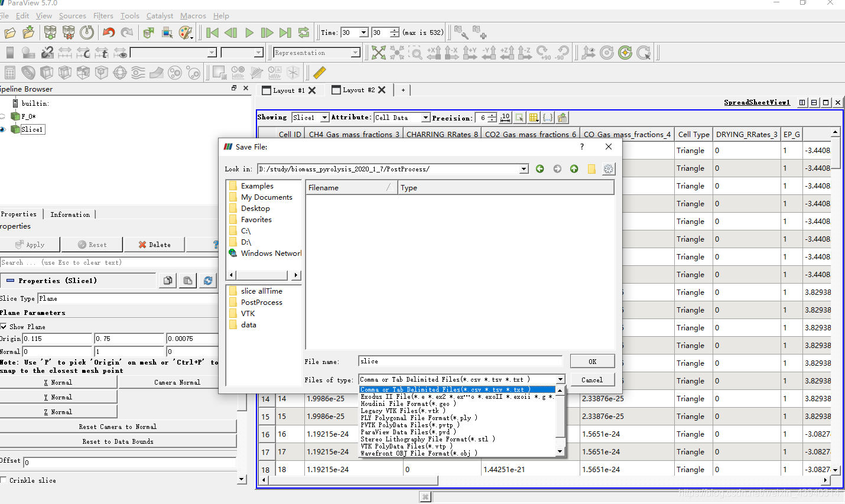
Task: Select Desktop in Save dialog sidebar
Action: pos(255,208)
